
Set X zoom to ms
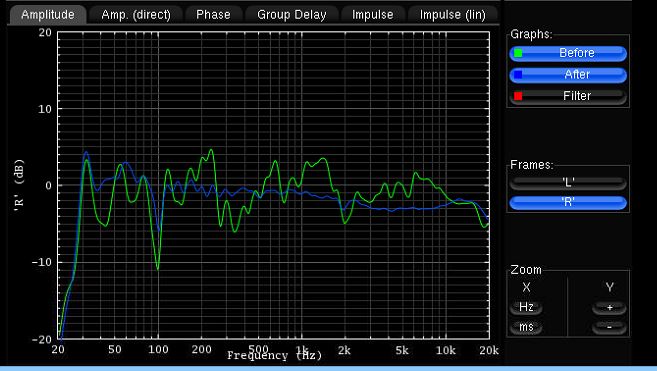click(x=526, y=327)
